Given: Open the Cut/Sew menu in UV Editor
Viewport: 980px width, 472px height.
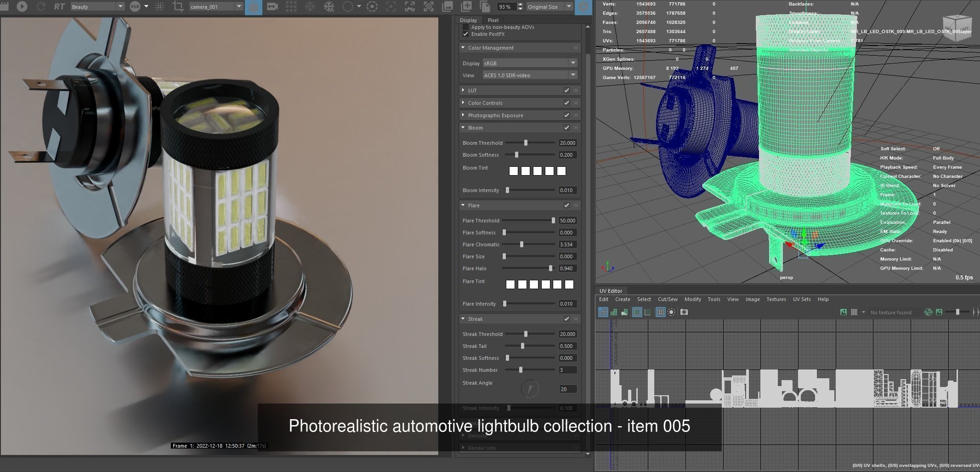Looking at the screenshot, I should (x=668, y=299).
